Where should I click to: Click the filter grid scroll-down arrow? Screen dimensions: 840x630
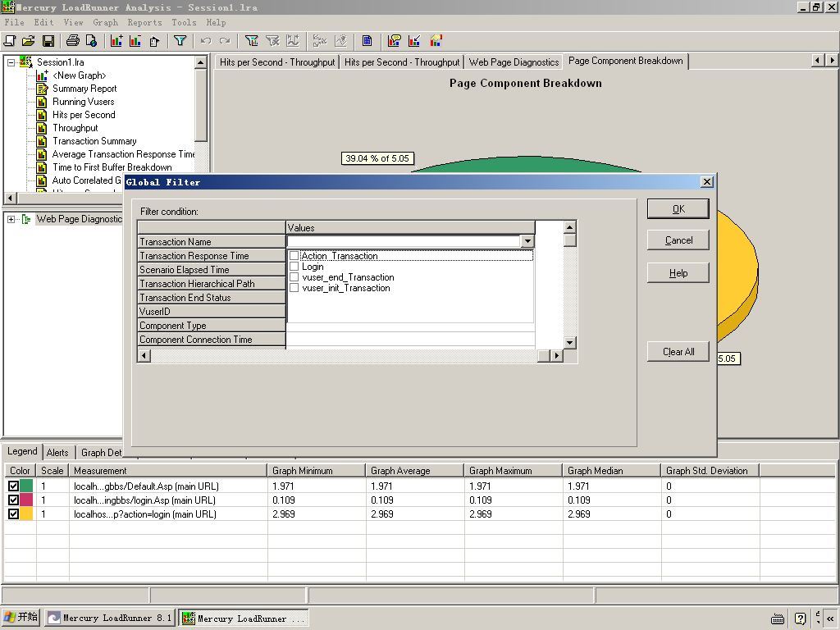click(x=570, y=342)
